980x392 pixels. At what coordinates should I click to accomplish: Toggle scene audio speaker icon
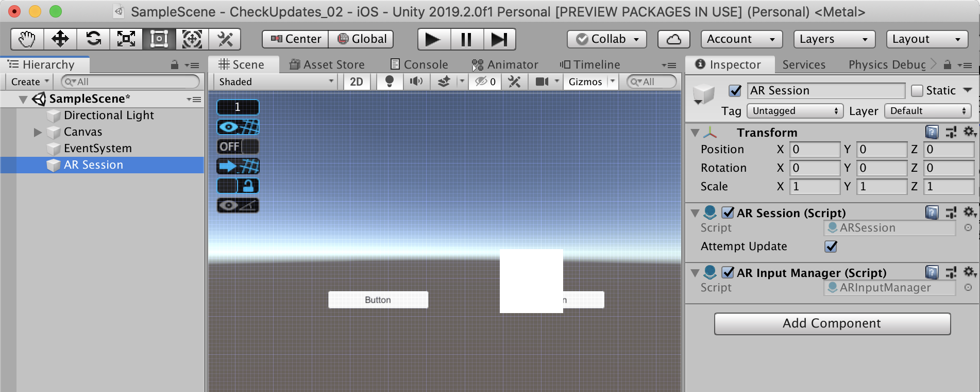416,81
